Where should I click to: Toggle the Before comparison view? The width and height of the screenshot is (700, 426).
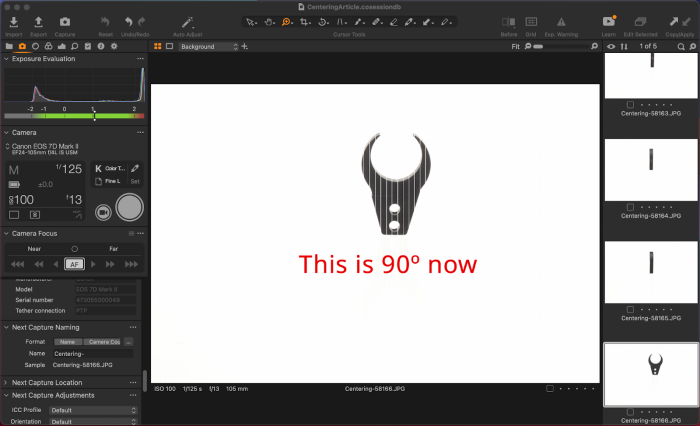coord(508,22)
